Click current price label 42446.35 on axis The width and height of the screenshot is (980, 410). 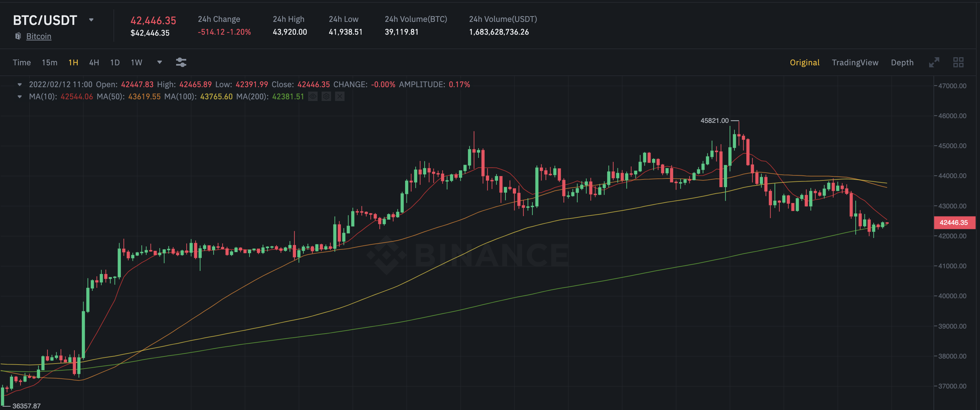pos(954,223)
